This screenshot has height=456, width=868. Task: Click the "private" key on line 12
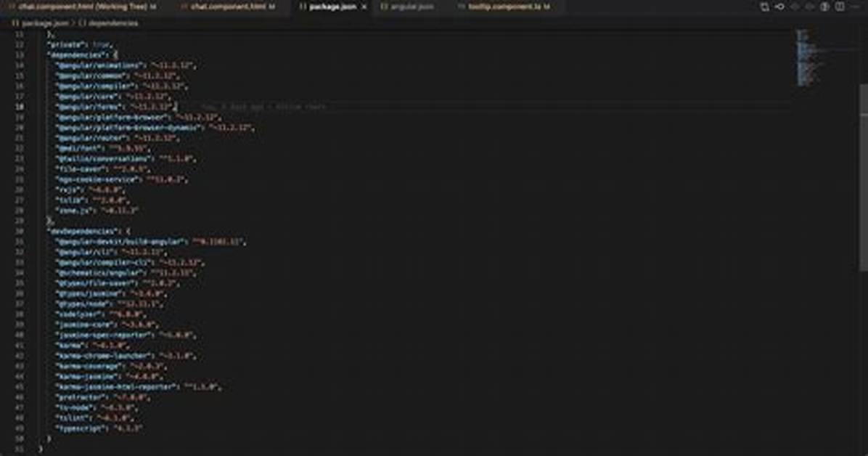tap(67, 44)
